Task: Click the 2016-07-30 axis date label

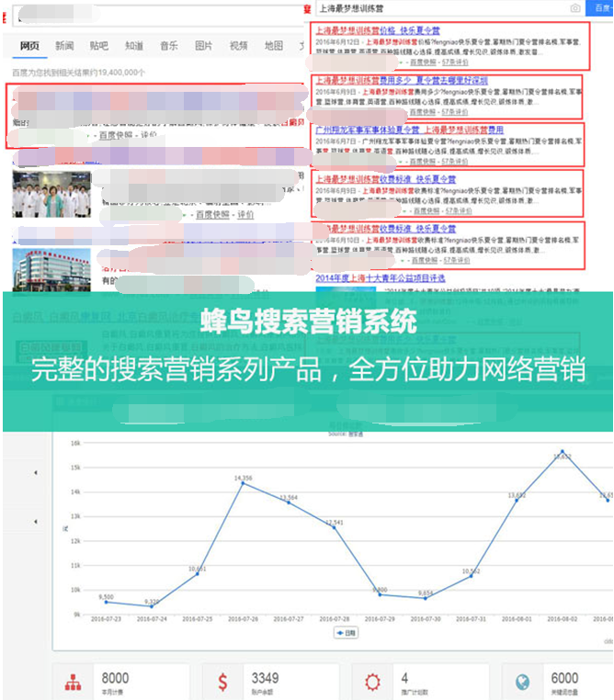Action: click(x=426, y=619)
